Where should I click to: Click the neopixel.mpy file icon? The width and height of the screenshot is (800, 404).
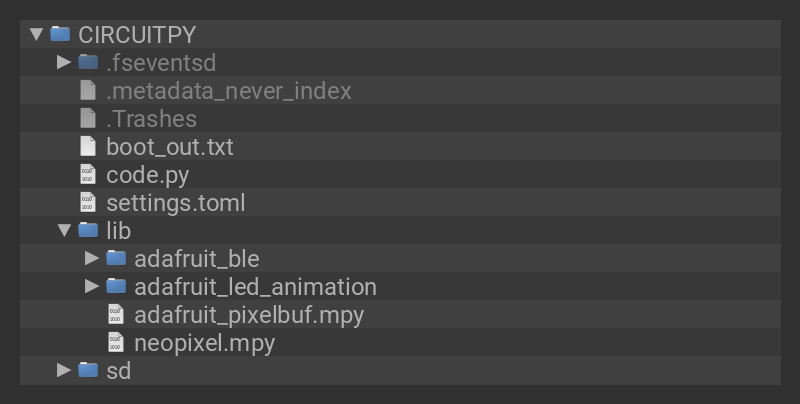[116, 342]
